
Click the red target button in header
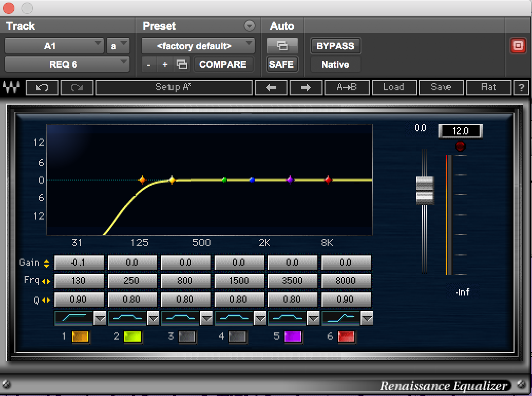click(518, 46)
